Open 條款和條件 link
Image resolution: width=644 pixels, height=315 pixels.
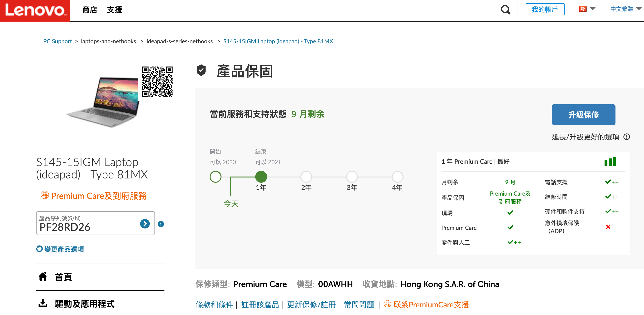pyautogui.click(x=214, y=305)
